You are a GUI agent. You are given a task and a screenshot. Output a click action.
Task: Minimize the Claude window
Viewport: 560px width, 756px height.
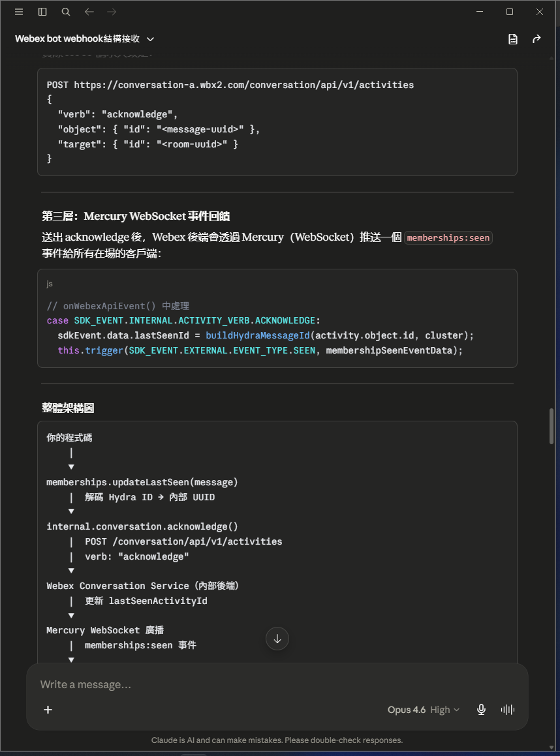[x=480, y=12]
